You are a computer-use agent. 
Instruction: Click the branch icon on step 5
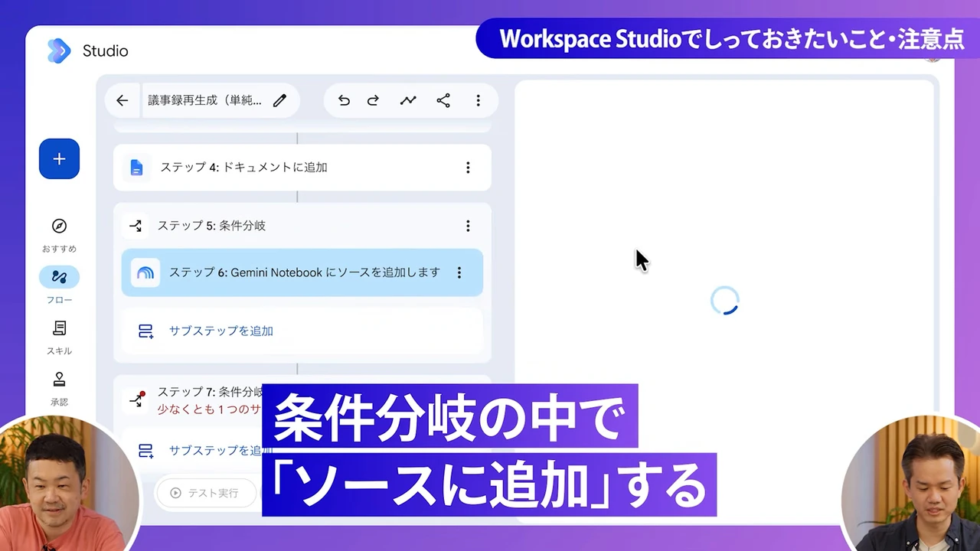[x=136, y=226]
